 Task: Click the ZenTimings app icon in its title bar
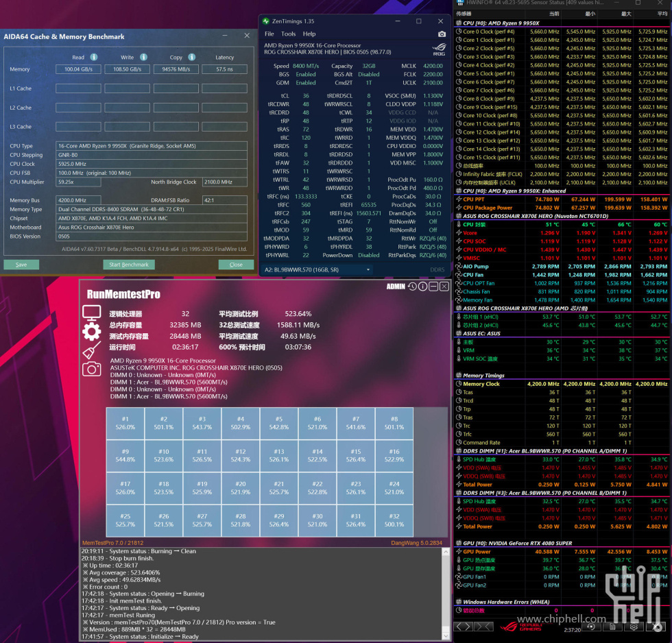[x=266, y=21]
